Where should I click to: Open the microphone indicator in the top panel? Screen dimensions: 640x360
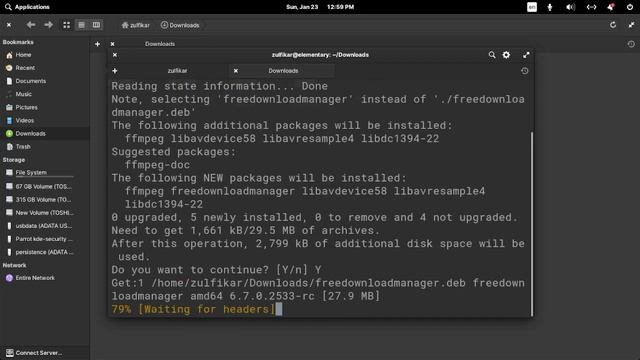[550, 7]
